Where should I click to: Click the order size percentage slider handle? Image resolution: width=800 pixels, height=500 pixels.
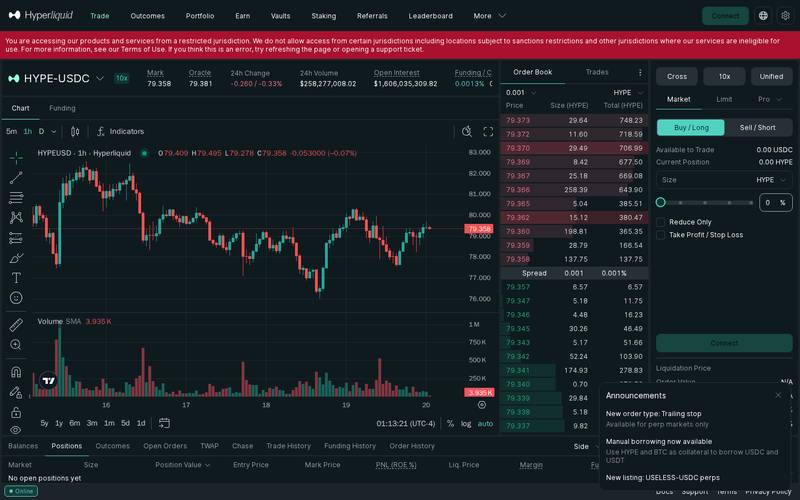click(x=661, y=203)
